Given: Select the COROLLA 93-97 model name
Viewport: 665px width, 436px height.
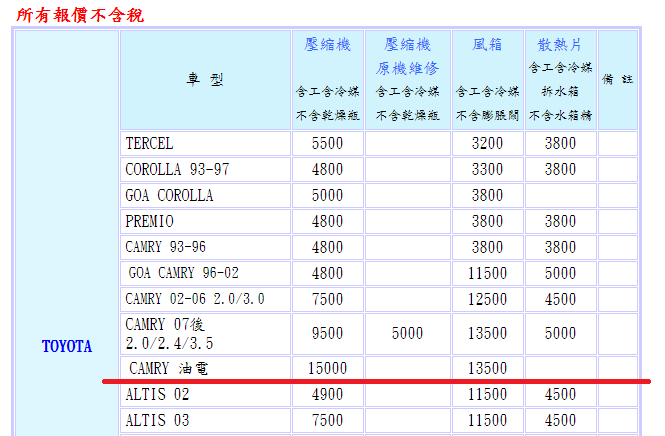Looking at the screenshot, I should [x=177, y=169].
